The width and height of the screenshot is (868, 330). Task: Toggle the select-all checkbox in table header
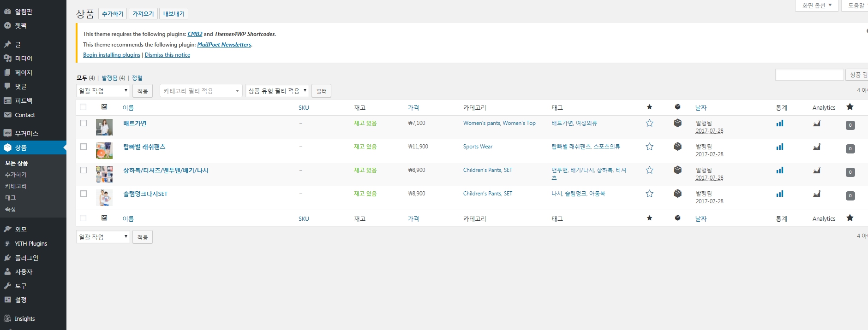84,107
